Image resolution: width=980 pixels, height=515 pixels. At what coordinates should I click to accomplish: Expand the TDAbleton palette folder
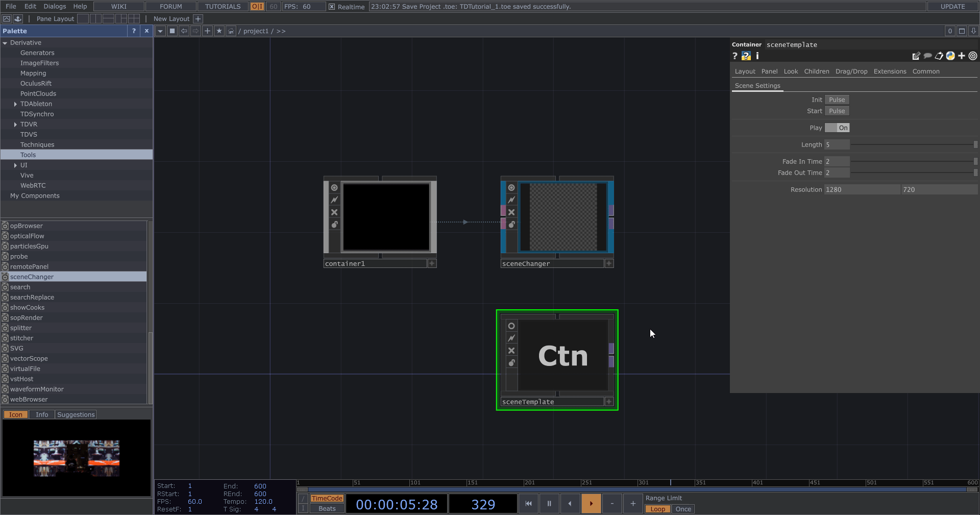[15, 104]
